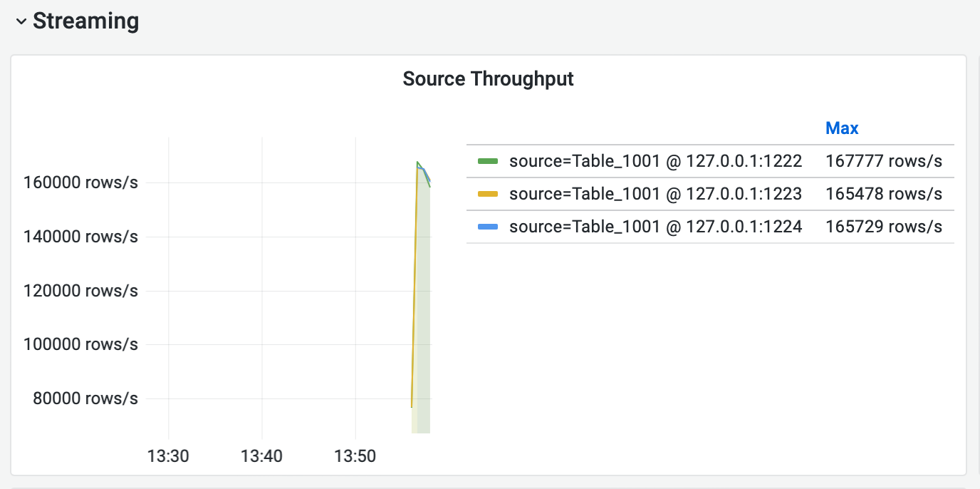Viewport: 980px width, 489px height.
Task: Click the chevron beside the Streaming label
Action: [19, 21]
